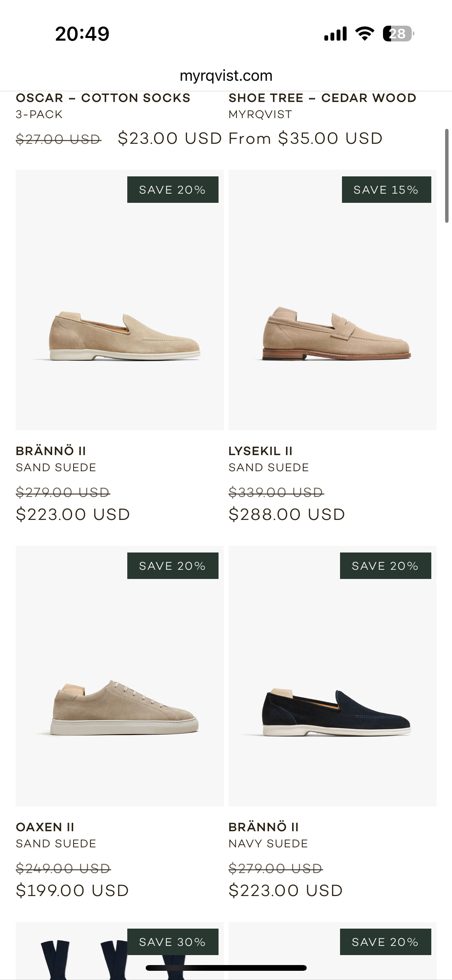Open Brännö II Sand Suede shoe image
The width and height of the screenshot is (452, 980).
pyautogui.click(x=120, y=300)
